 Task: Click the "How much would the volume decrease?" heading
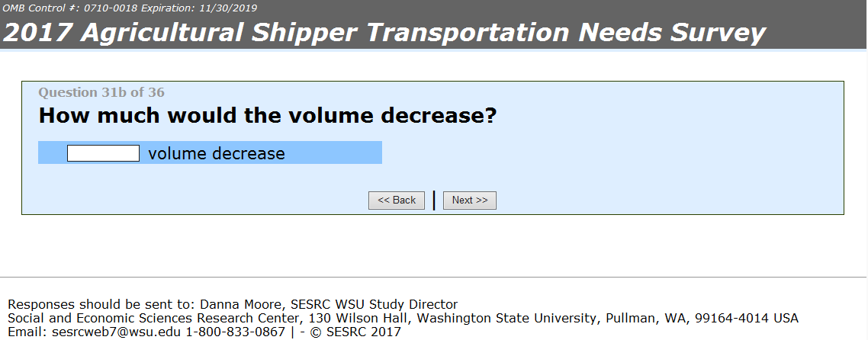(268, 117)
